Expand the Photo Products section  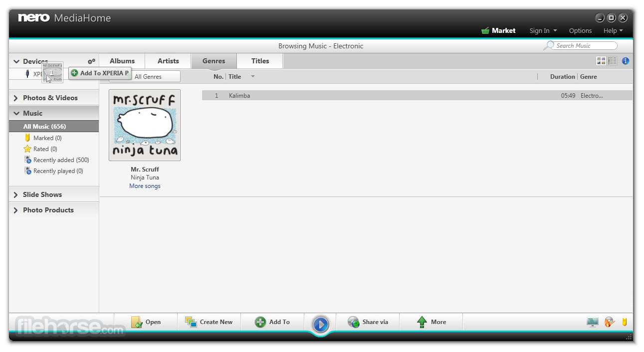[x=16, y=210]
